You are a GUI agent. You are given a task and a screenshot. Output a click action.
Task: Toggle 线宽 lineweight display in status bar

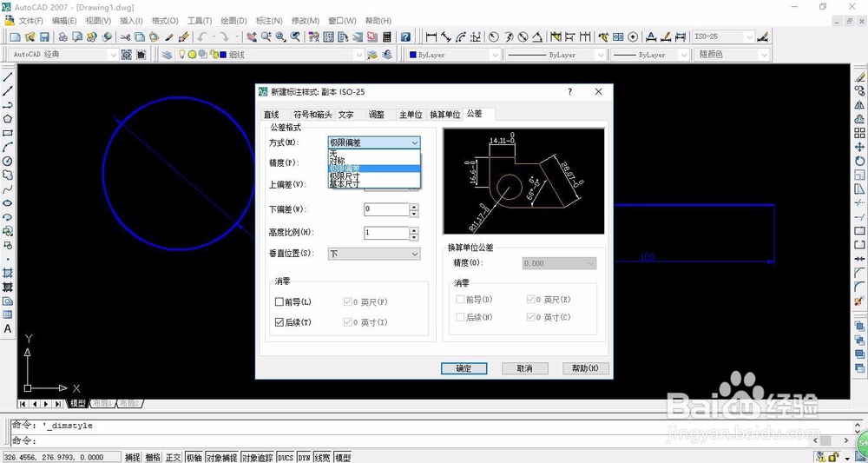tap(323, 458)
